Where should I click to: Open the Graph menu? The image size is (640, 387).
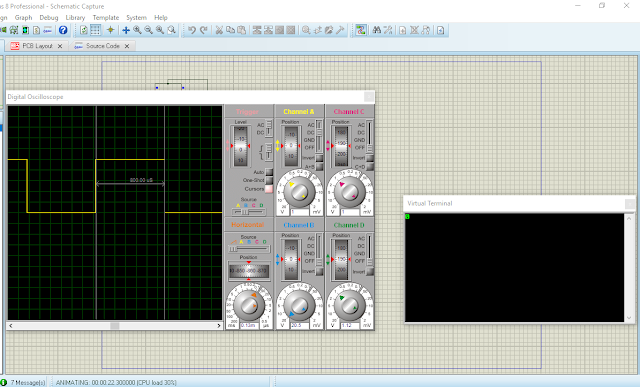[23, 18]
